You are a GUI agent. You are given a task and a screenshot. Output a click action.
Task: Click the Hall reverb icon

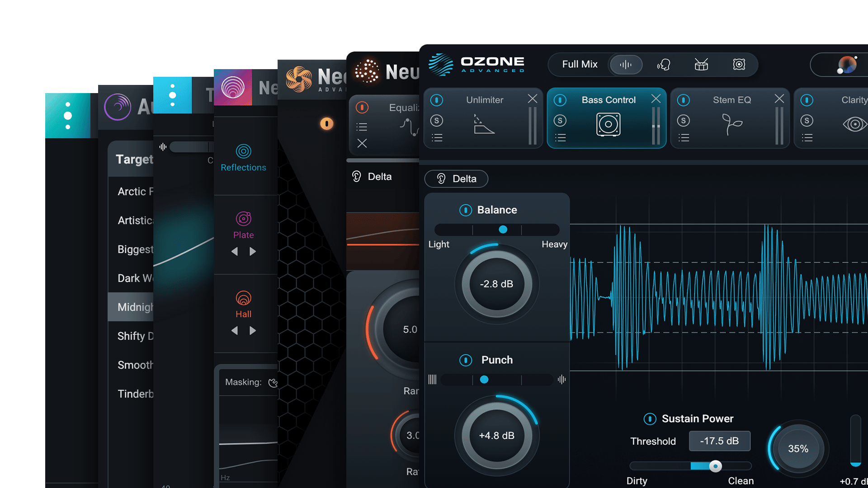[x=243, y=298]
